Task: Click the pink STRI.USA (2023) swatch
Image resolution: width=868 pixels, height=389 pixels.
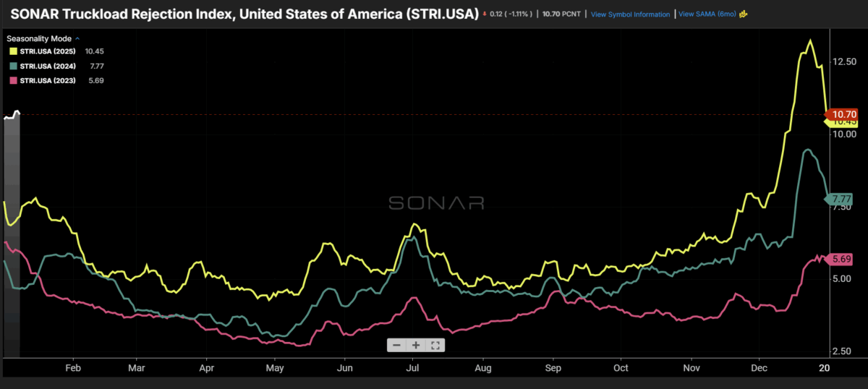Action: point(13,80)
